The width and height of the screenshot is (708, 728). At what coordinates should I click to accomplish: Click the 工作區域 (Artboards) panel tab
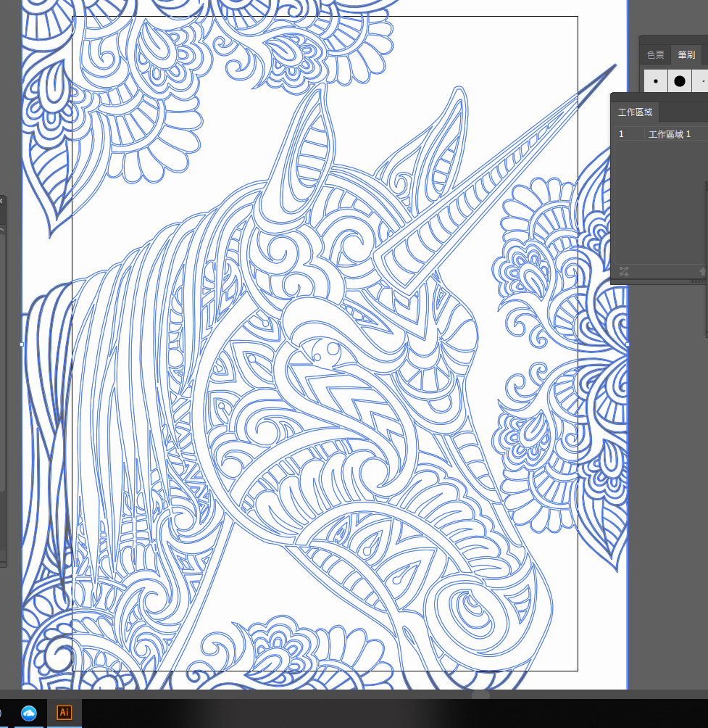coord(636,112)
